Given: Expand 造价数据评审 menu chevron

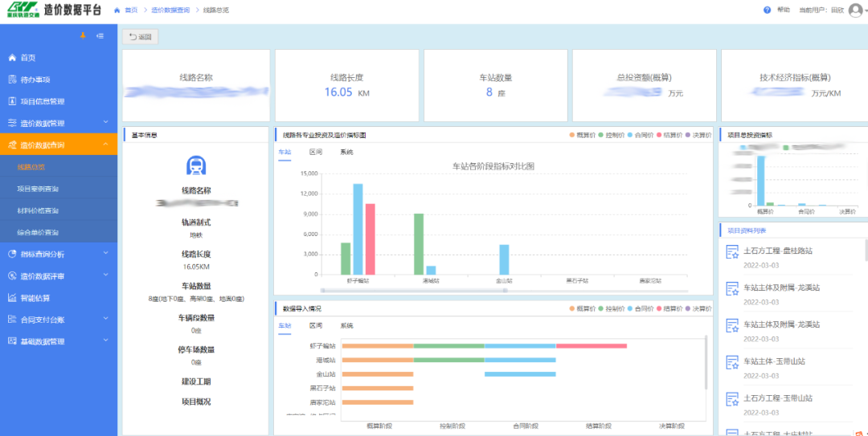Looking at the screenshot, I should [106, 275].
